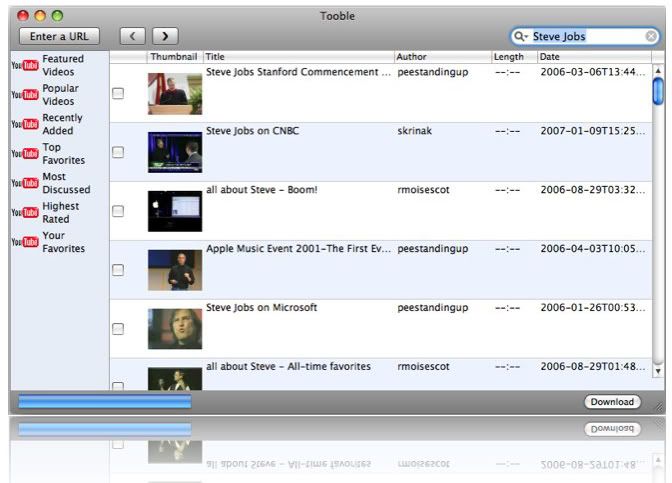This screenshot has width=672, height=483.
Task: Open the Featured Videos list
Action: (63, 65)
